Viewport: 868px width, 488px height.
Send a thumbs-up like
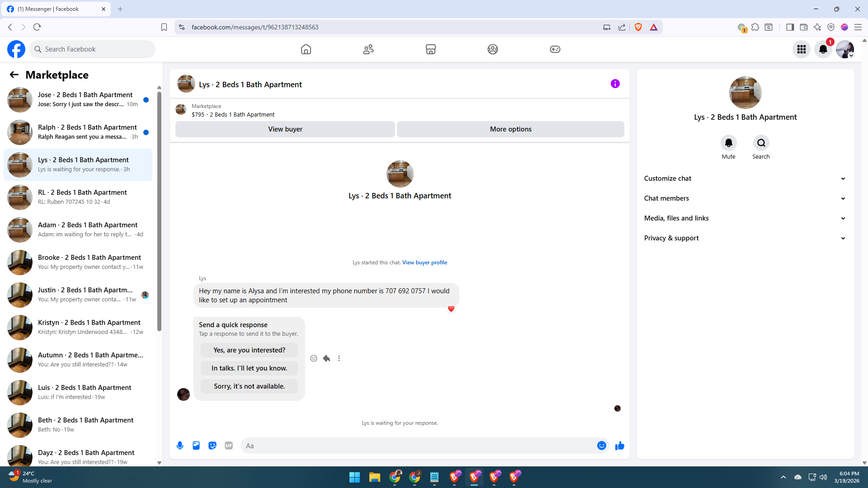tap(619, 446)
